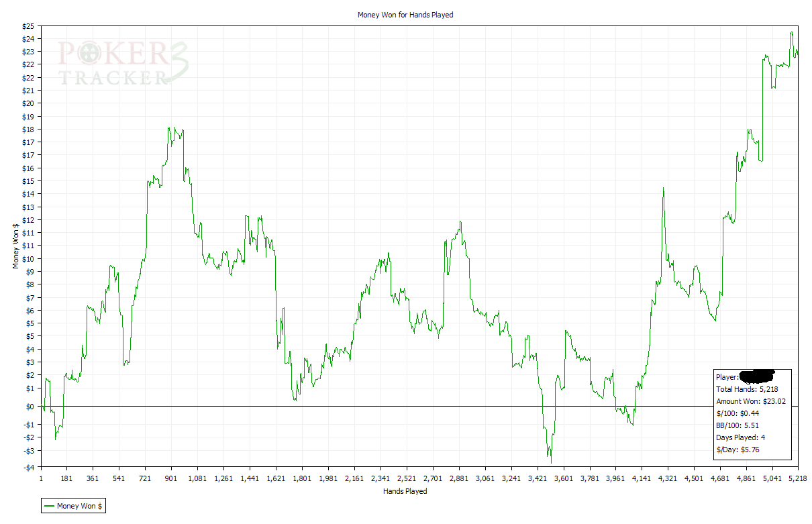Click the '2,701' tick on the x-axis

pos(433,478)
